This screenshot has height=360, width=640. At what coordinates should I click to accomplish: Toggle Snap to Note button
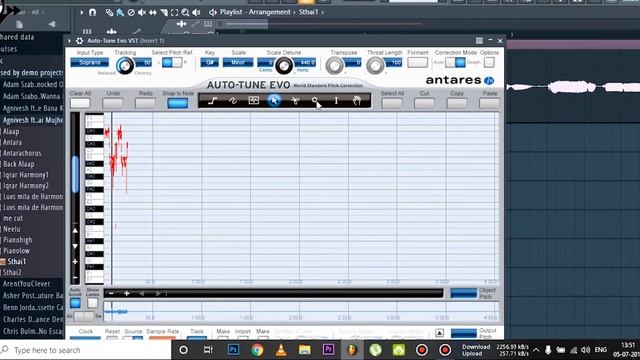click(x=178, y=103)
